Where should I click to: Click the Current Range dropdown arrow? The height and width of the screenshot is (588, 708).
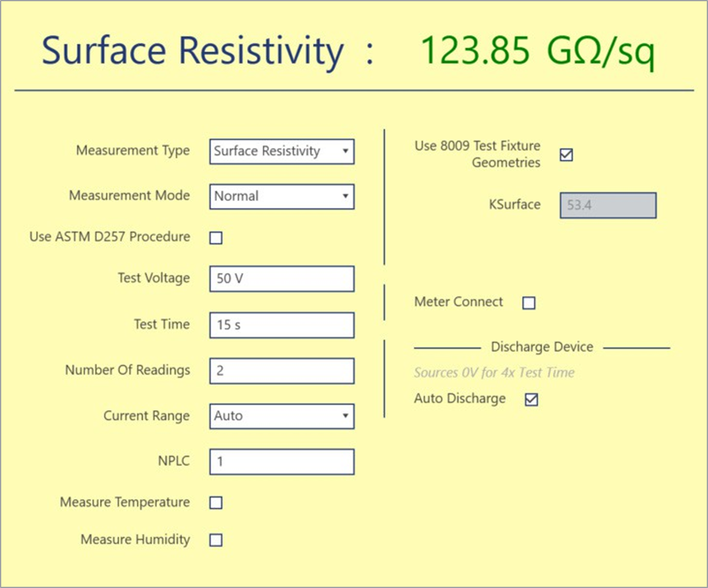coord(346,416)
